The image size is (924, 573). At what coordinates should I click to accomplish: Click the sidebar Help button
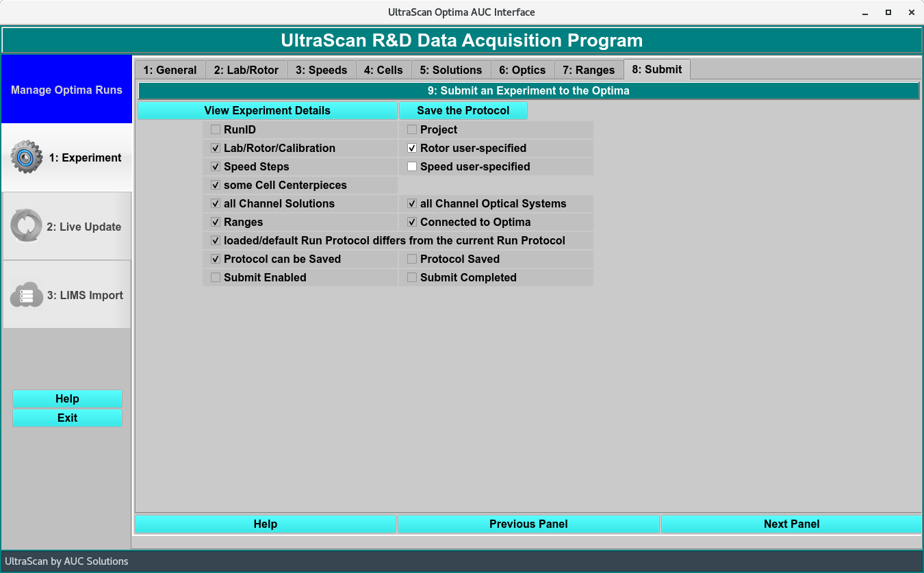point(67,398)
